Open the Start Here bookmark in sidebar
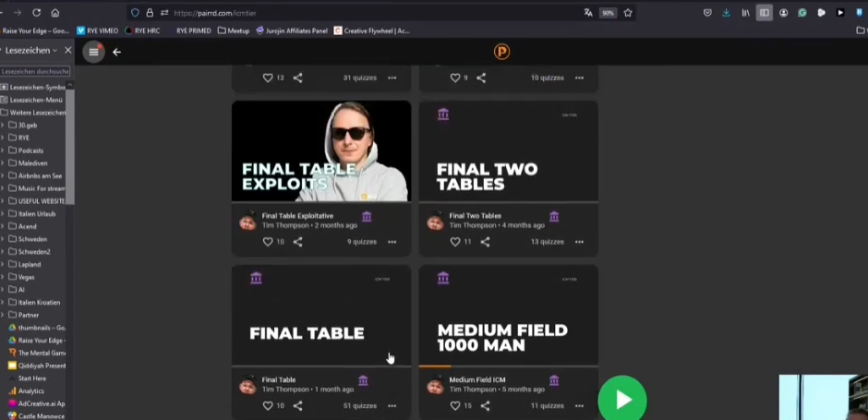The height and width of the screenshot is (420, 868). click(x=28, y=378)
